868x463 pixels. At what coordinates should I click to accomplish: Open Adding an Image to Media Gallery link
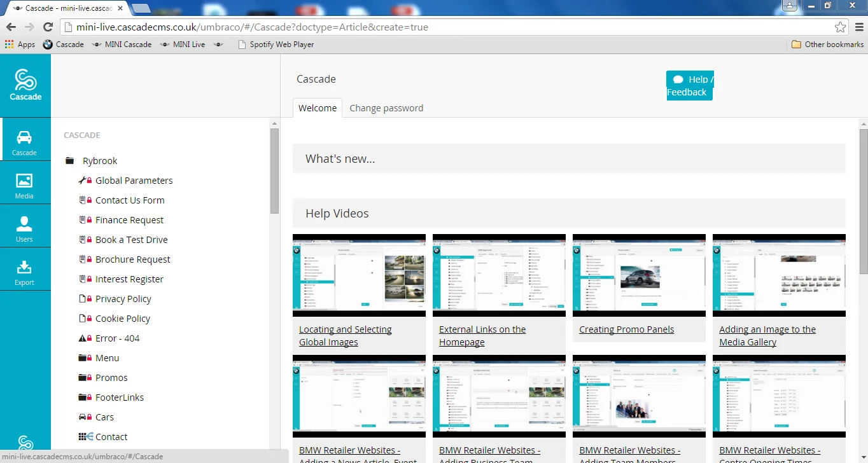tap(767, 336)
